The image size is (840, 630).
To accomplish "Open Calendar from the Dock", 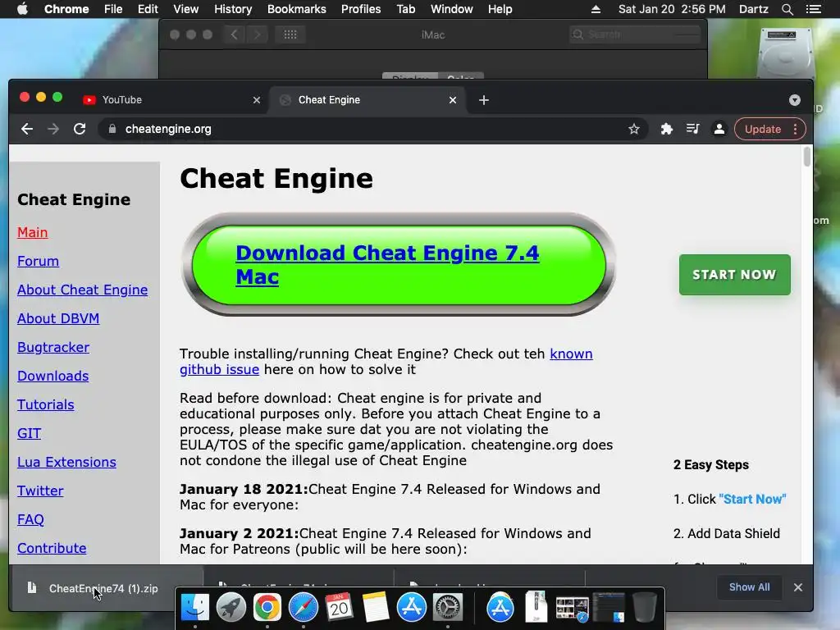I will click(339, 607).
